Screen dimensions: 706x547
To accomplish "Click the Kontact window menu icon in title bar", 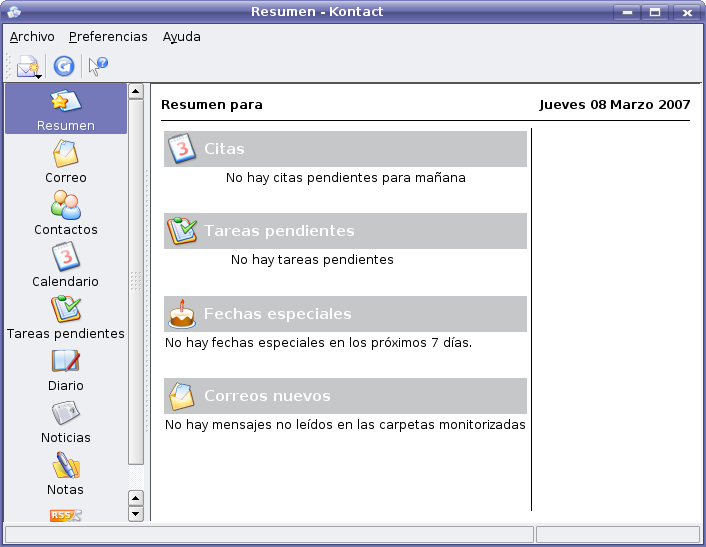I will [x=14, y=12].
